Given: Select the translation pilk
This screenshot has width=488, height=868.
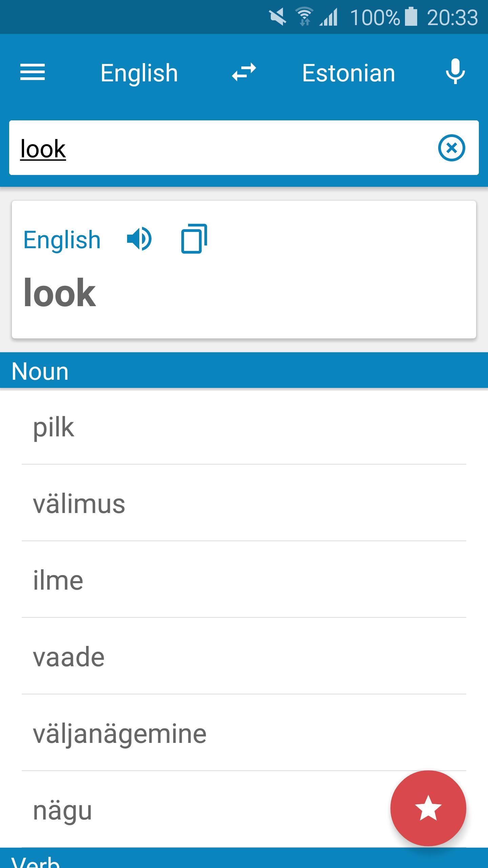Looking at the screenshot, I should click(244, 427).
